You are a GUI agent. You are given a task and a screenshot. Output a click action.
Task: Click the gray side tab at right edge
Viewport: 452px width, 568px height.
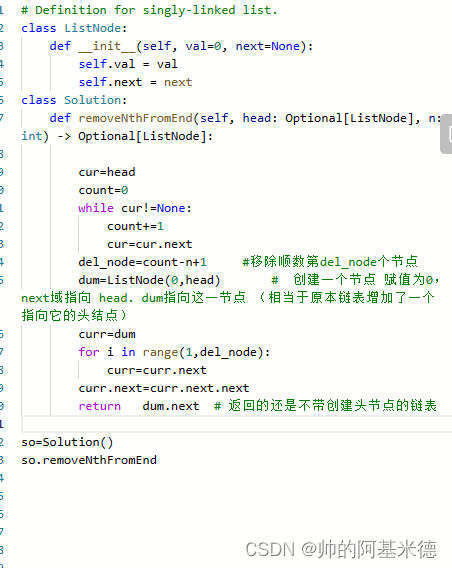point(446,134)
